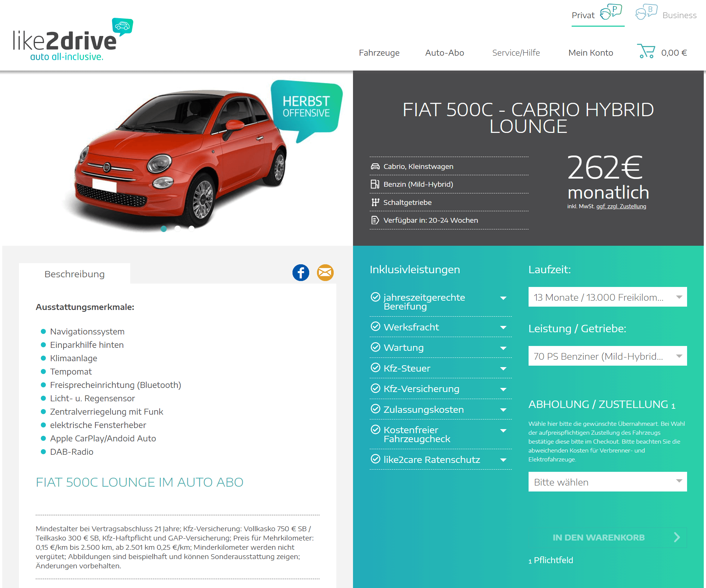This screenshot has height=588, width=706.
Task: Expand Kfz-Versicherung details
Action: (503, 389)
